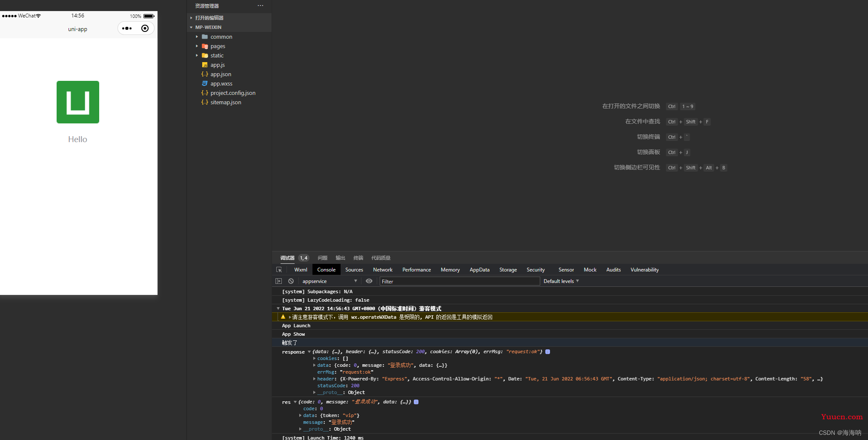Open the AppData devtools tab
Viewport: 868px width, 440px height.
click(x=480, y=270)
